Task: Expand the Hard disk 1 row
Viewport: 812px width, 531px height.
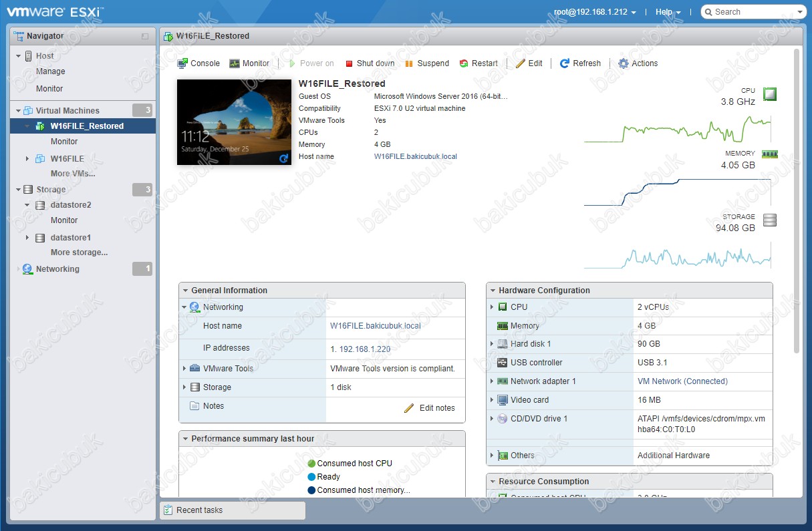Action: (493, 344)
